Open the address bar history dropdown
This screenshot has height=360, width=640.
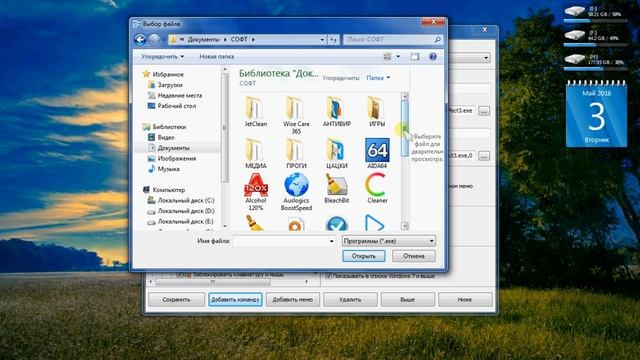point(322,40)
